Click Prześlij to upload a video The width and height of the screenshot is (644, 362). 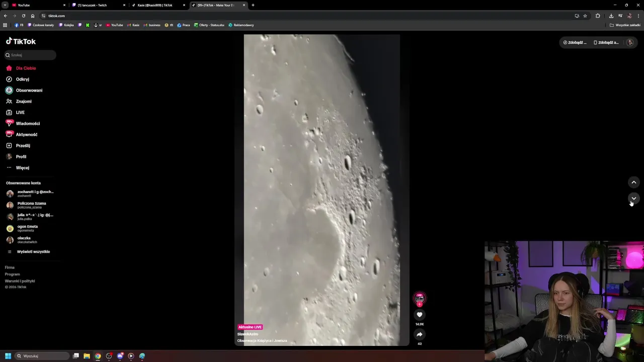[18, 145]
